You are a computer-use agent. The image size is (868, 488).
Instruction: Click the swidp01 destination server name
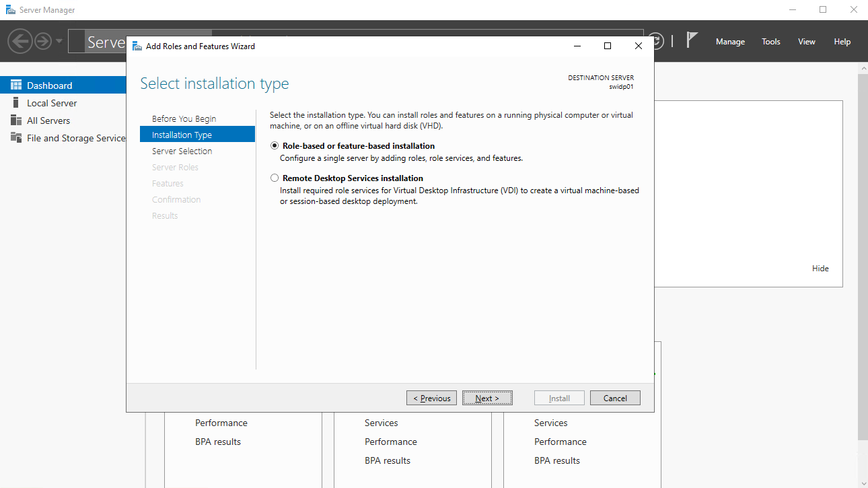(x=621, y=87)
